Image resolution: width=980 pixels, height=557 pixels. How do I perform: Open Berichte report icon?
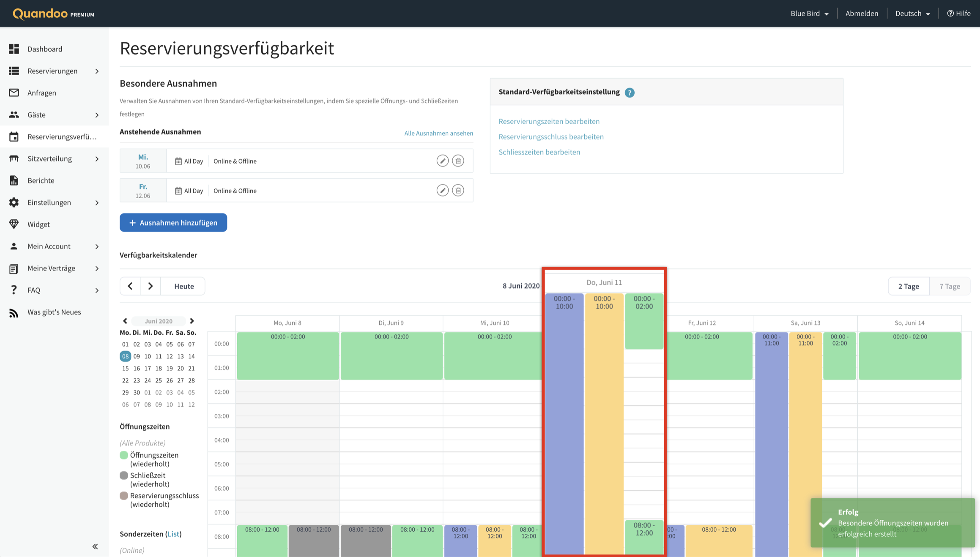click(14, 180)
